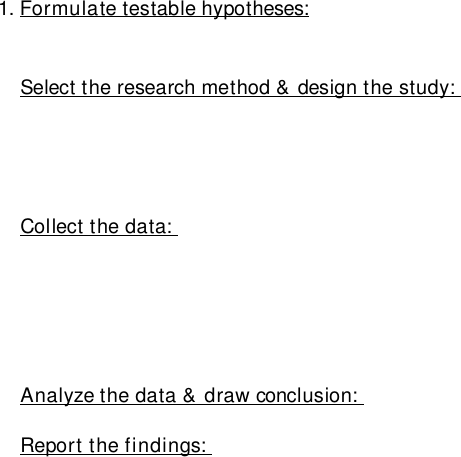The width and height of the screenshot is (461, 457).
Task: Click the ampersand before 'draw conclusion'
Action: tap(189, 396)
